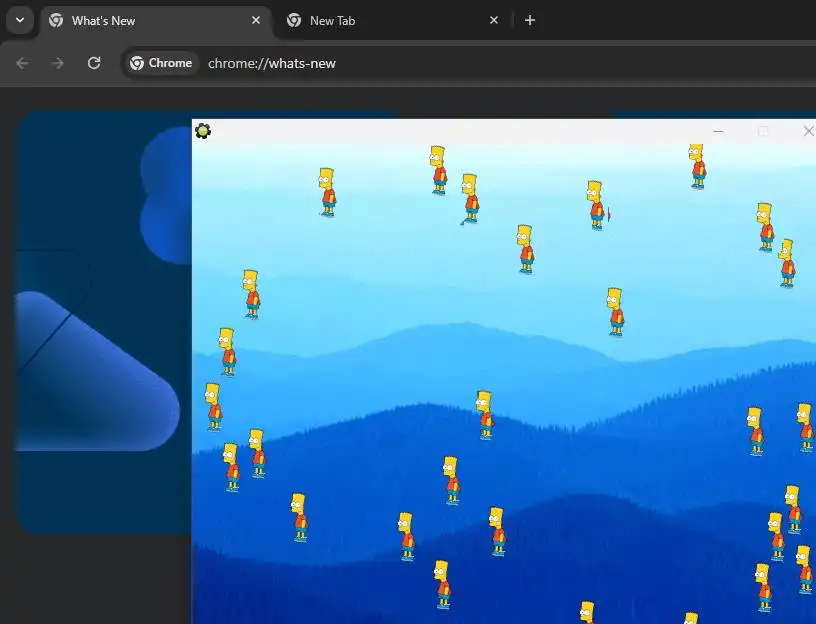Minimize the Bart game window
The image size is (816, 624).
click(x=718, y=131)
